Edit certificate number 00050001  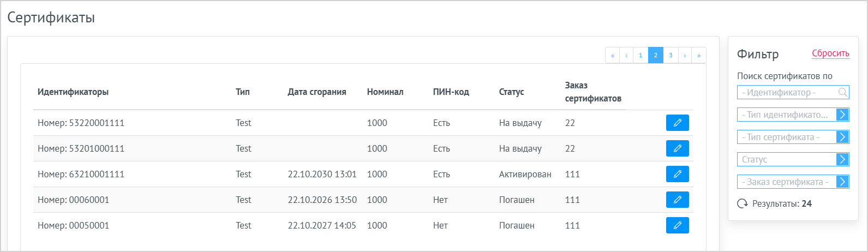pyautogui.click(x=677, y=225)
